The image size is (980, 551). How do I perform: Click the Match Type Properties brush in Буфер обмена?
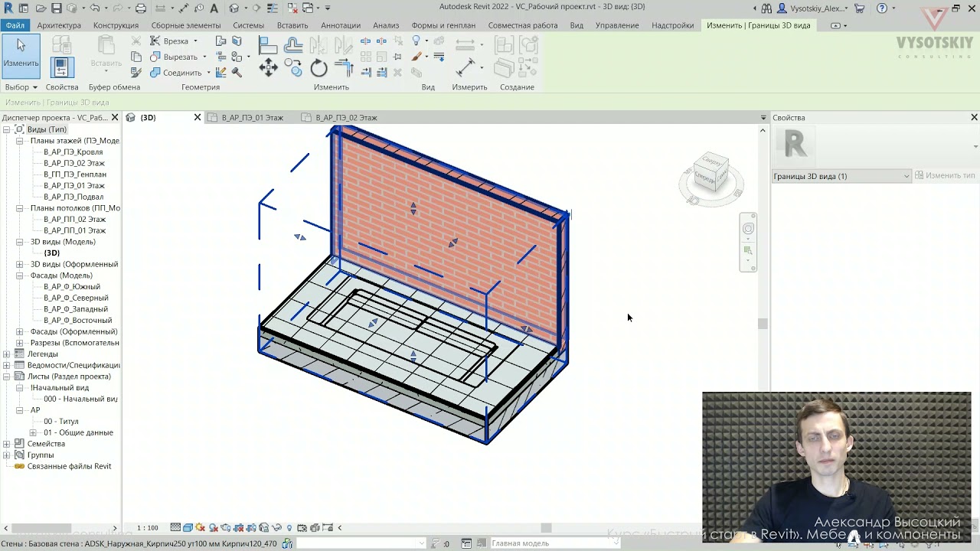(136, 73)
